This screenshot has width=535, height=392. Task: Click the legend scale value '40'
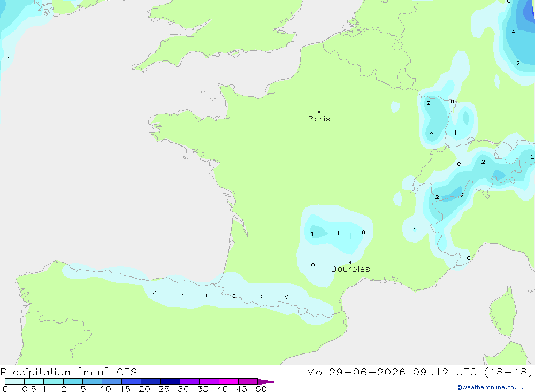click(x=222, y=389)
